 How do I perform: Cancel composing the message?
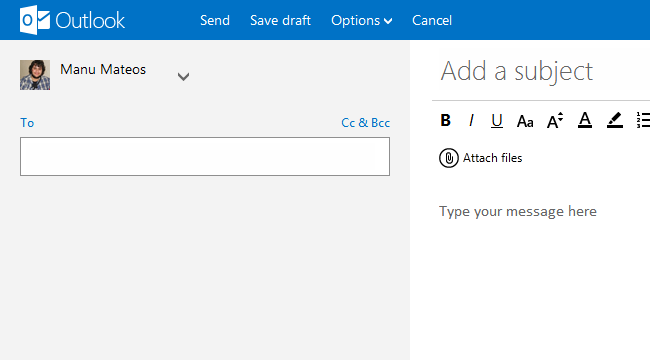click(x=432, y=20)
